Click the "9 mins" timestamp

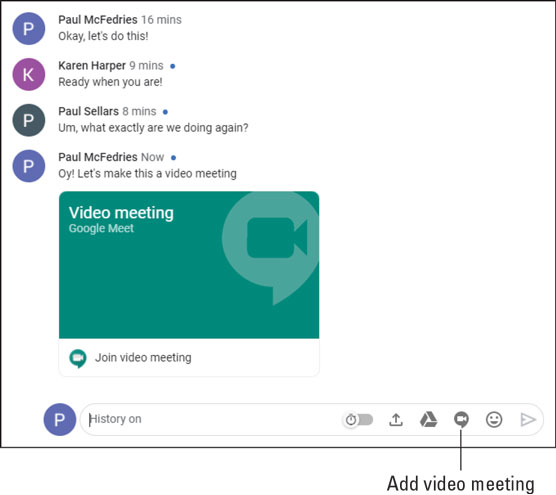tap(146, 66)
